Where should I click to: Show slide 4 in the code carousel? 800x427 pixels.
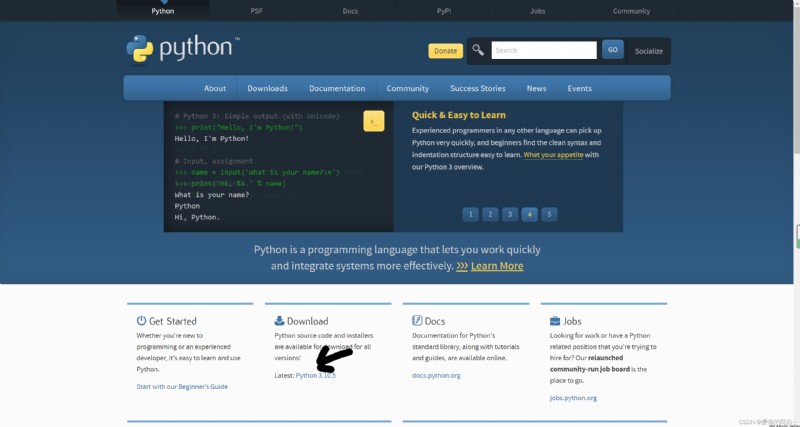(530, 214)
